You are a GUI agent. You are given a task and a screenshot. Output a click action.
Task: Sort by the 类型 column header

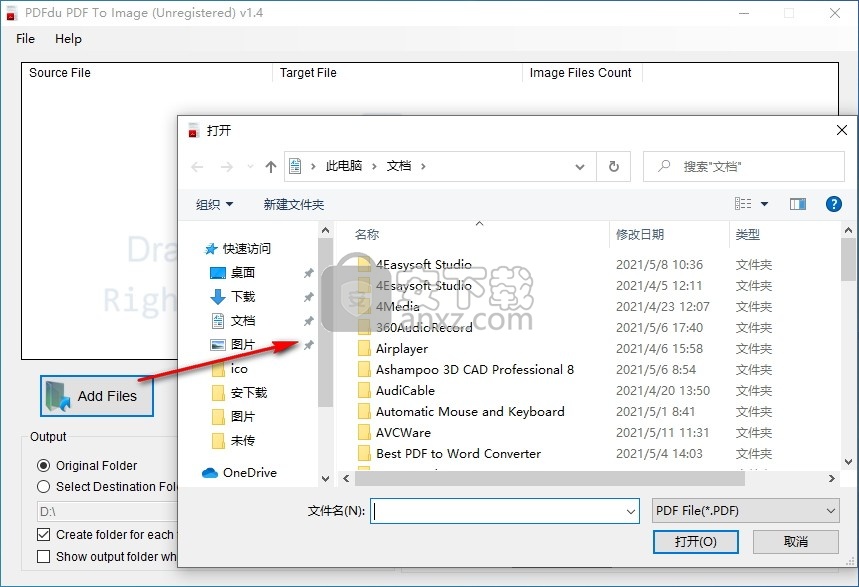[748, 235]
